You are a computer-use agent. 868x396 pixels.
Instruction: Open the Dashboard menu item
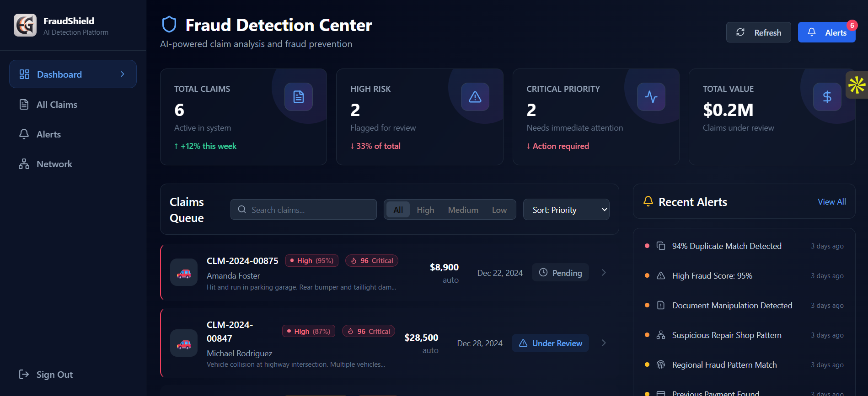[x=73, y=74]
